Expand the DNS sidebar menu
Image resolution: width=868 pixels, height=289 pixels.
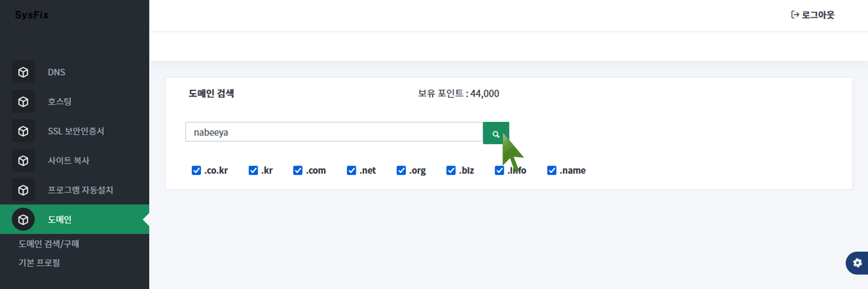pos(56,72)
